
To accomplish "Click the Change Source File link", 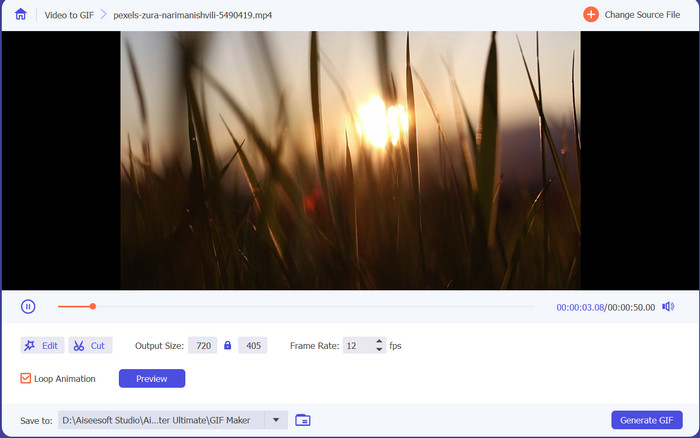I will (641, 15).
